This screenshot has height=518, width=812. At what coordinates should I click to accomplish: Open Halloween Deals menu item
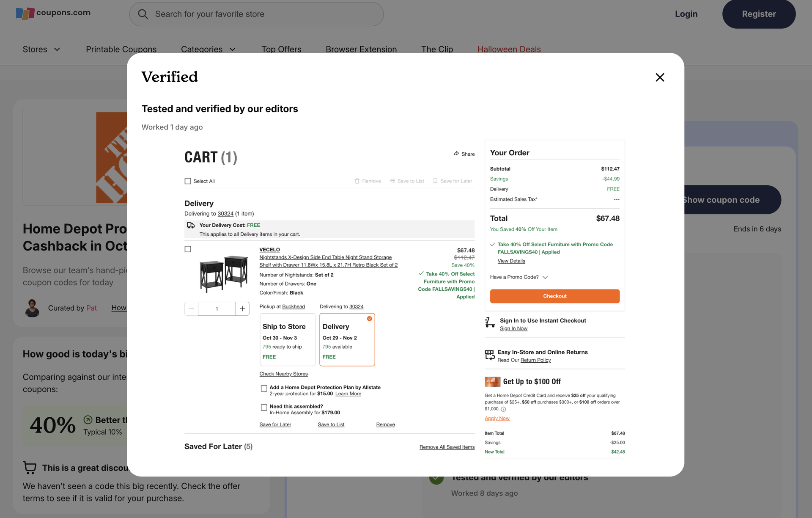tap(509, 50)
